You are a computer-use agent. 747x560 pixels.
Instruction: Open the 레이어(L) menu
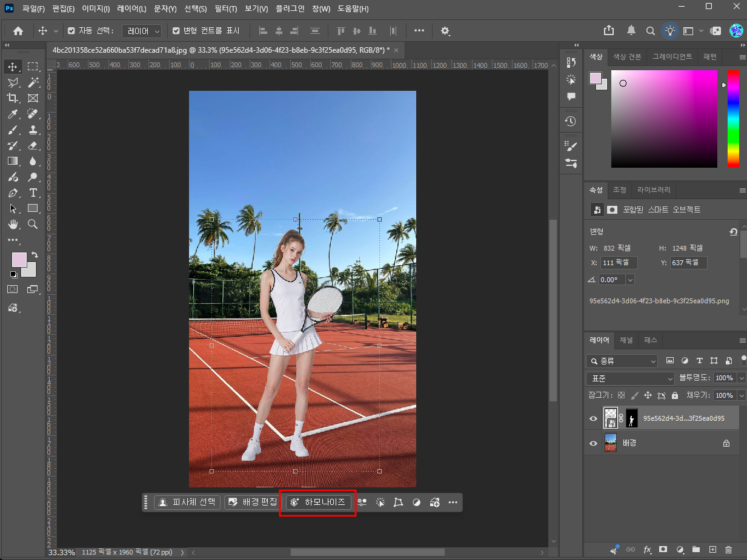coord(132,9)
